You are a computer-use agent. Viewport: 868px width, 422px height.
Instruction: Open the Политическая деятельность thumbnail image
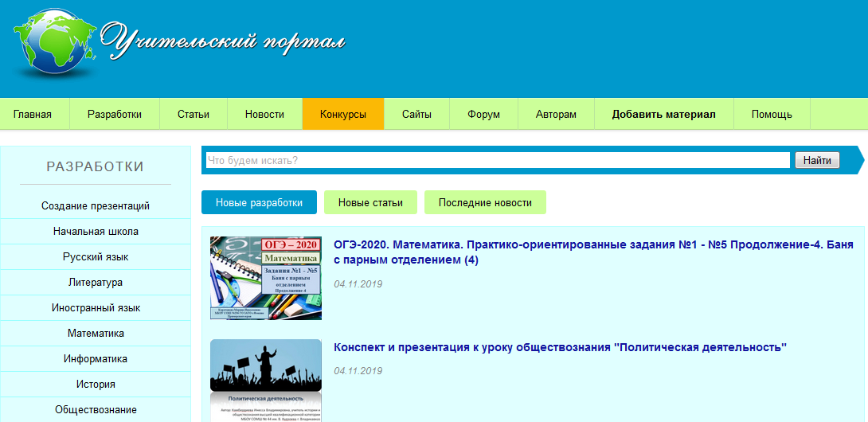coord(266,380)
